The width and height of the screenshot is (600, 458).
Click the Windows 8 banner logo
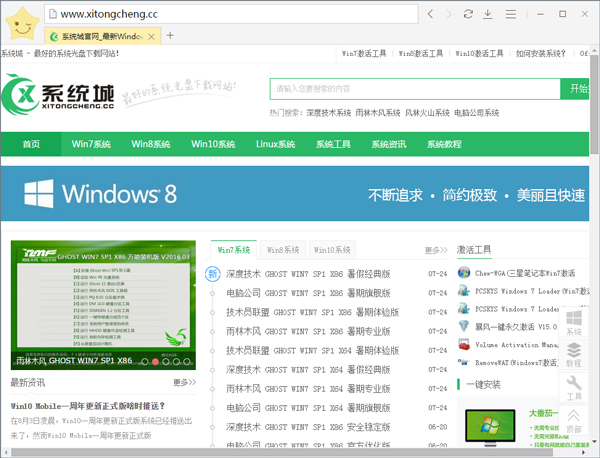tap(100, 194)
